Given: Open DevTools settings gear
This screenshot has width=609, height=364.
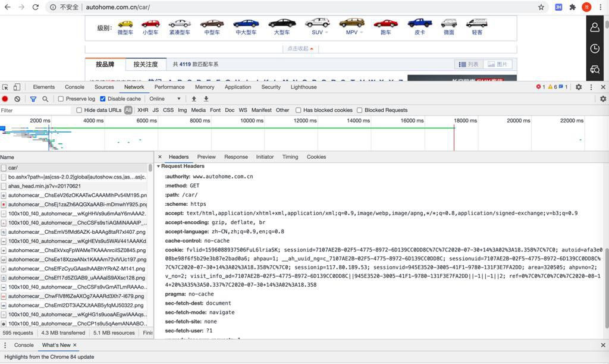Looking at the screenshot, I should pyautogui.click(x=579, y=87).
